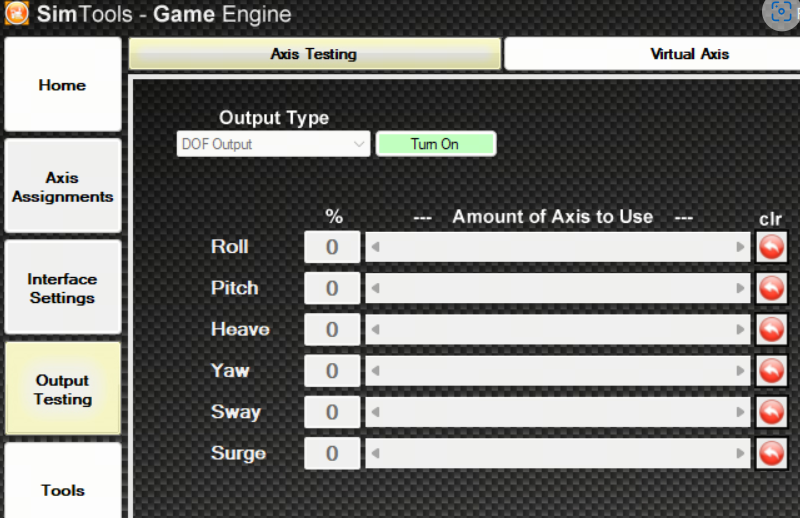The width and height of the screenshot is (800, 518).
Task: Go to the Home section
Action: click(x=62, y=85)
